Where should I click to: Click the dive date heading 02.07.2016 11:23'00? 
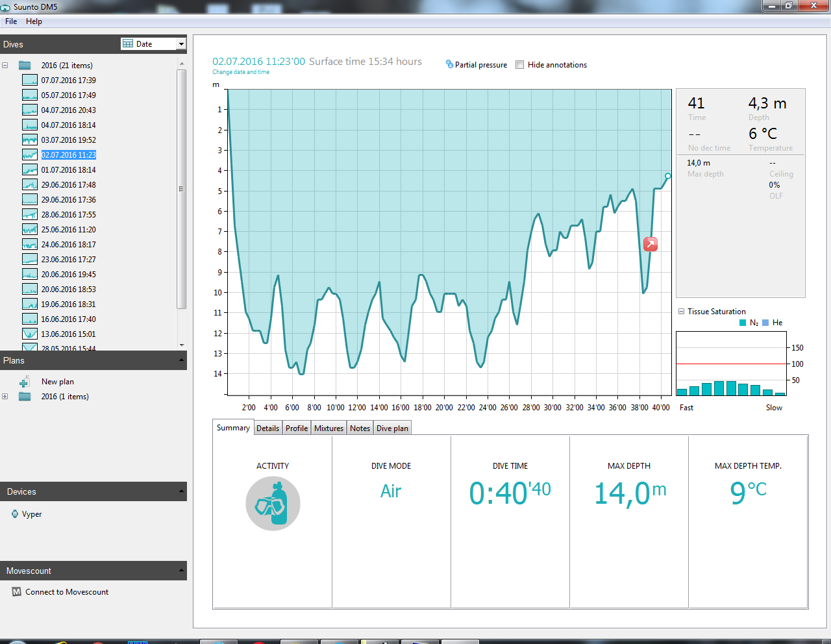(258, 62)
